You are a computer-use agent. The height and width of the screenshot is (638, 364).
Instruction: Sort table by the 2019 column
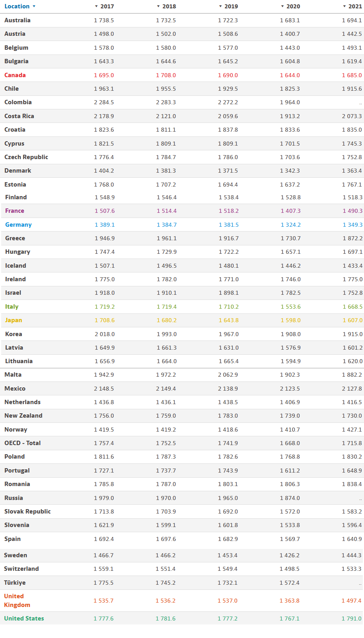(228, 6)
